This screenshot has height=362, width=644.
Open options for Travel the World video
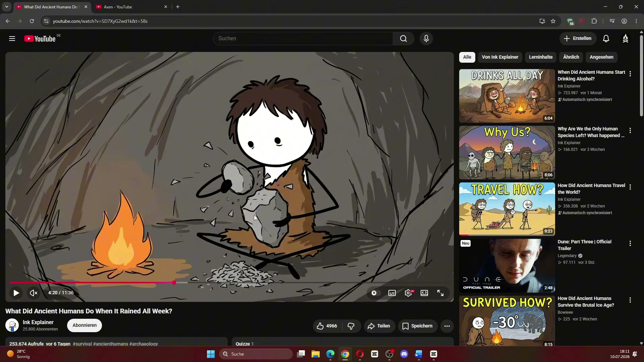click(x=630, y=187)
